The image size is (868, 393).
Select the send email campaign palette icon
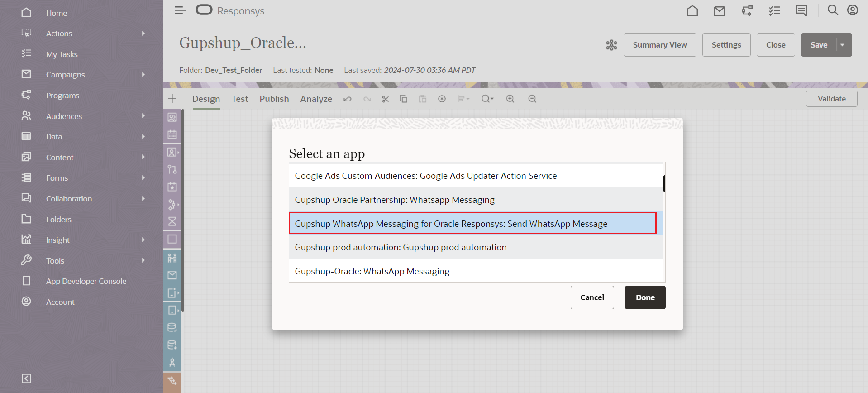tap(172, 275)
